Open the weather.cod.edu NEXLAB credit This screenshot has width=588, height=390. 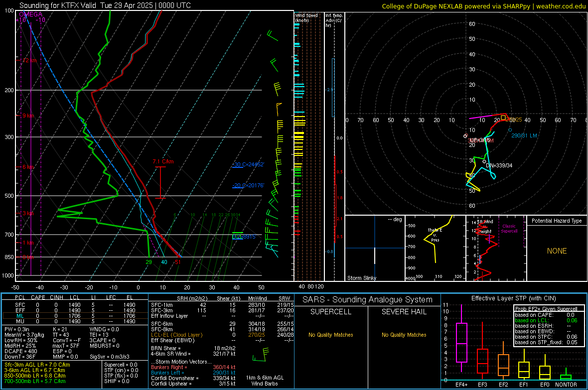coord(484,6)
